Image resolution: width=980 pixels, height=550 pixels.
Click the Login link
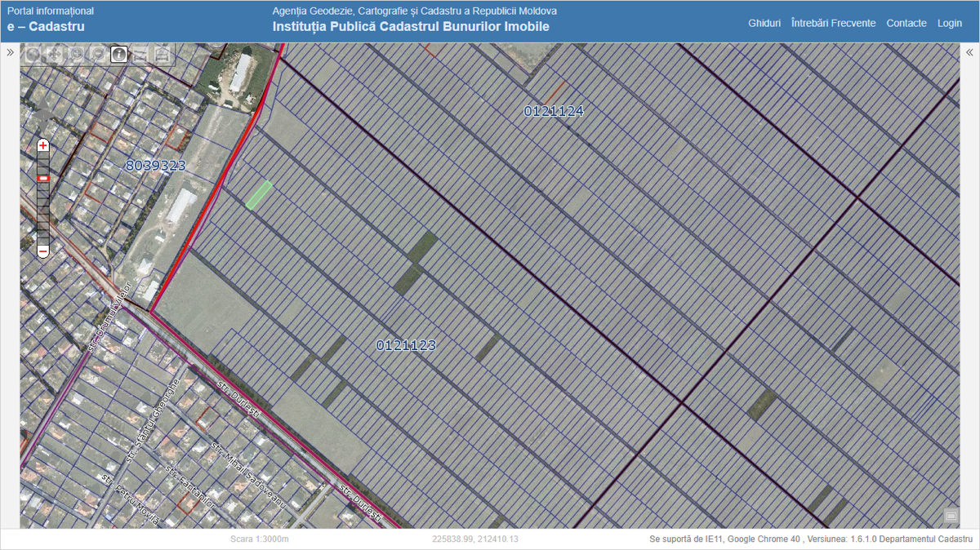(950, 23)
